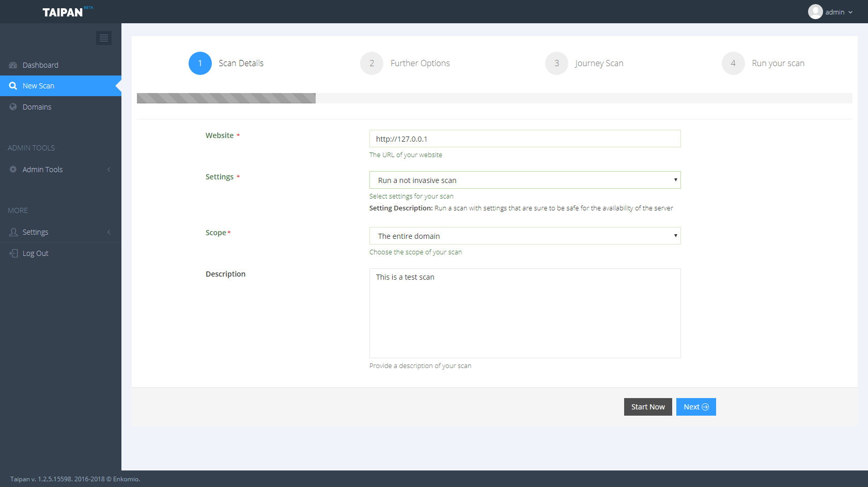Image resolution: width=868 pixels, height=487 pixels.
Task: Expand the sidebar Settings submenu chevron
Action: [109, 232]
